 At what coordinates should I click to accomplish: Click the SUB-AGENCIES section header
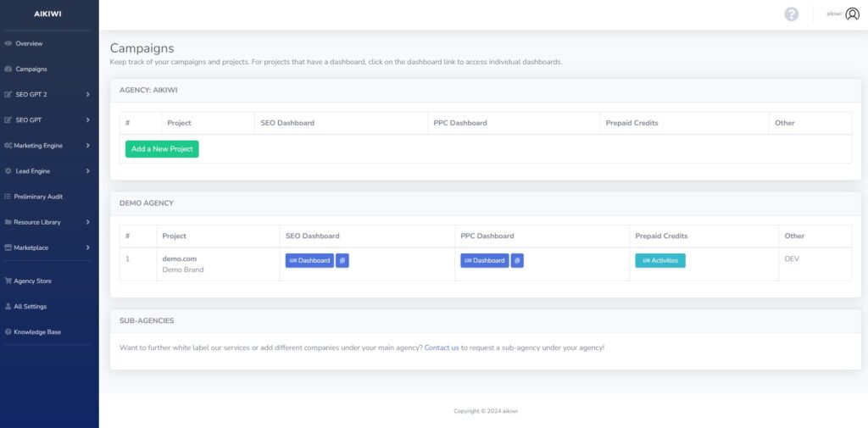click(147, 320)
